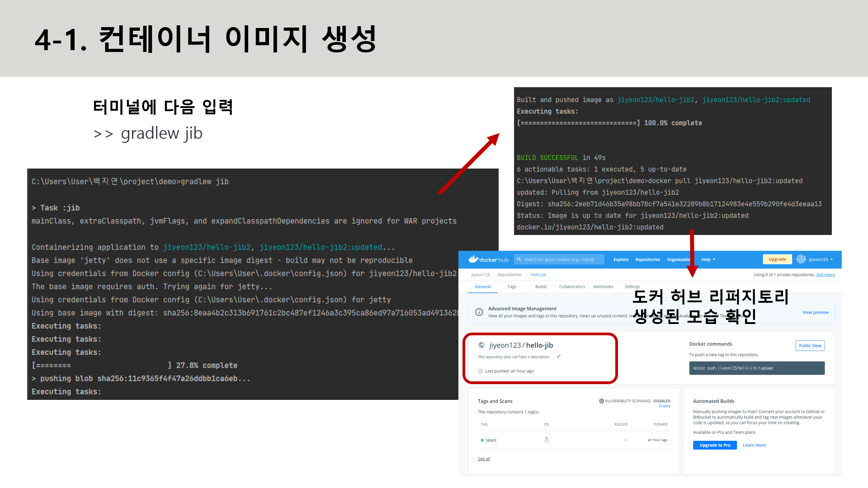Click the docker push command box
Viewport: 868px width, 488px height.
756,368
